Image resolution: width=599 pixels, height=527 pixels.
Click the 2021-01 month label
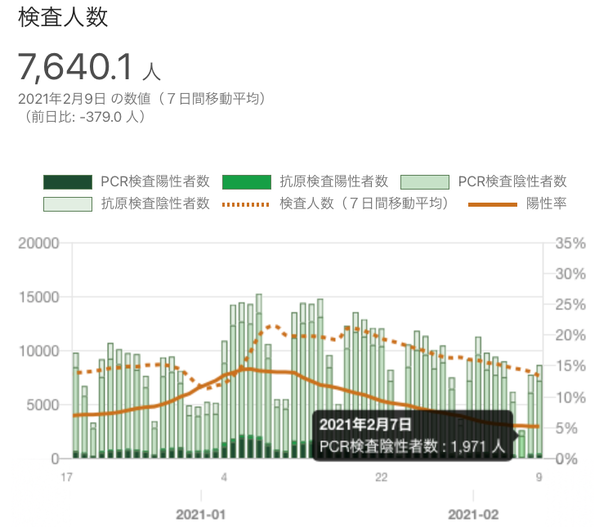point(201,514)
